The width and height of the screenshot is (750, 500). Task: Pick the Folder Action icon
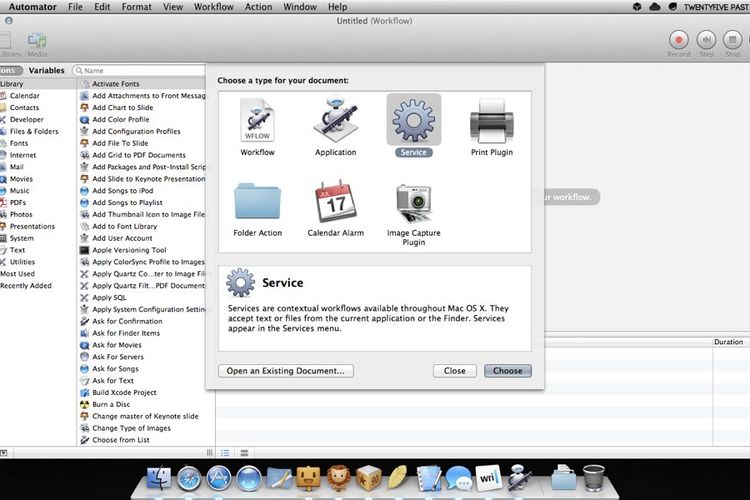tap(257, 202)
